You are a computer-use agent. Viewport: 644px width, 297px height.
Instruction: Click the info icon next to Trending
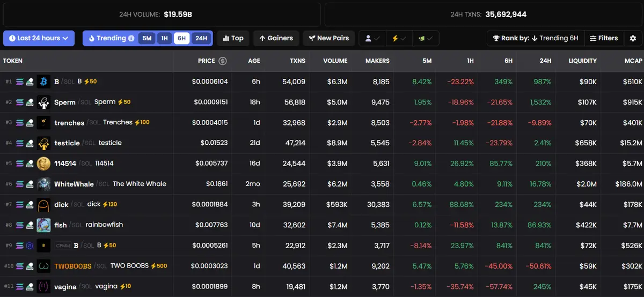(x=131, y=39)
